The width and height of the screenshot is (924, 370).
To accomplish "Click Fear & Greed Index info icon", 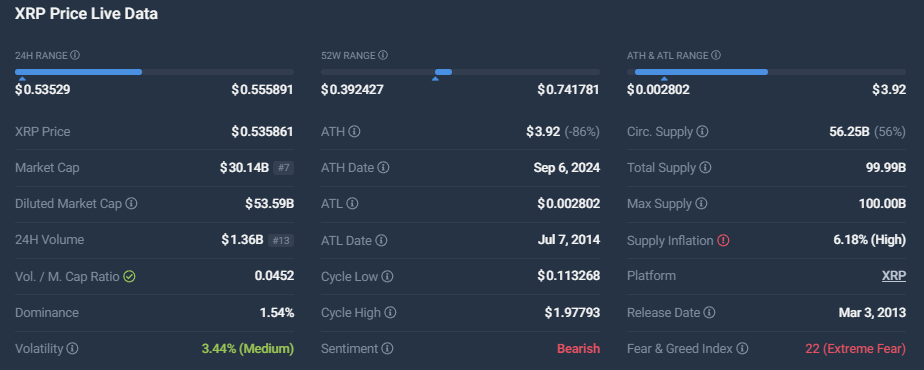I will pos(742,349).
